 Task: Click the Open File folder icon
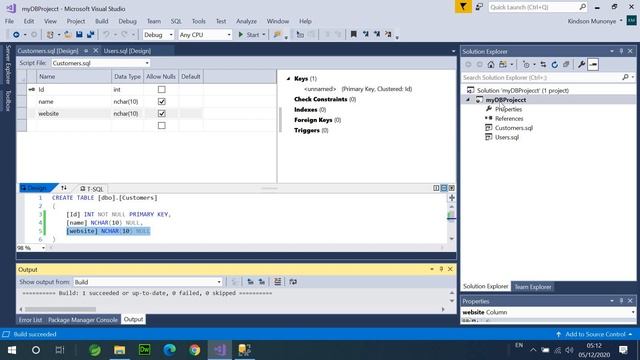pyautogui.click(x=68, y=35)
